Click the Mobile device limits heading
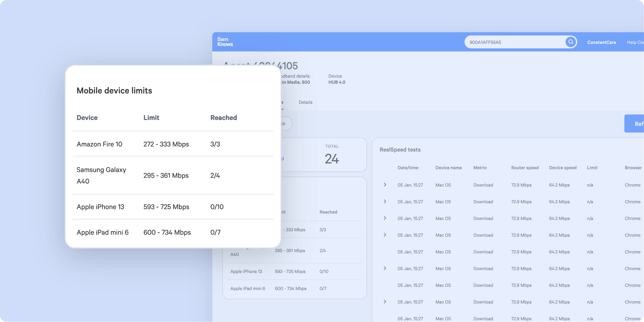The image size is (644, 322). pyautogui.click(x=114, y=91)
